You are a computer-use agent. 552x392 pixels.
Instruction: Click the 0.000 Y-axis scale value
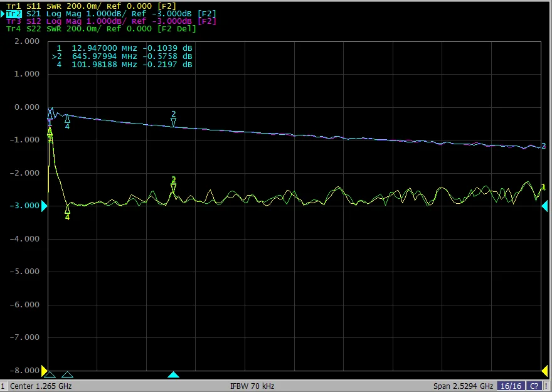27,107
